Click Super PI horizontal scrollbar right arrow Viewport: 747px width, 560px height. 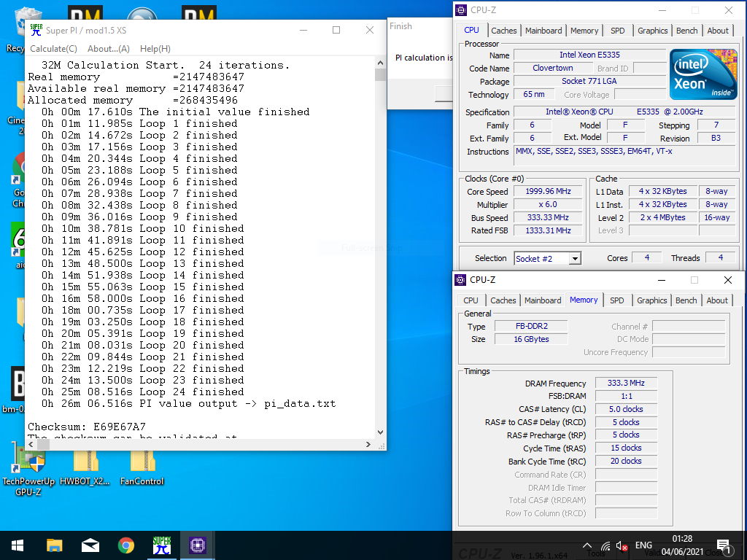point(368,444)
